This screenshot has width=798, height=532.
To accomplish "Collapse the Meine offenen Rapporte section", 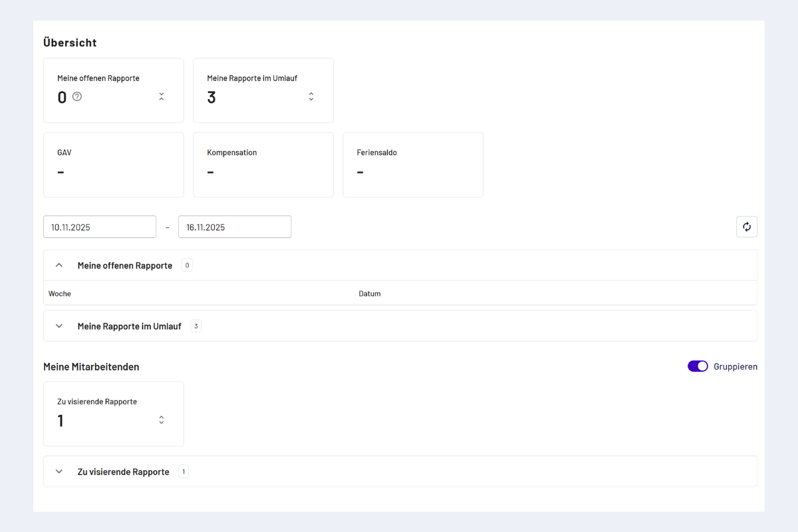I will [59, 265].
